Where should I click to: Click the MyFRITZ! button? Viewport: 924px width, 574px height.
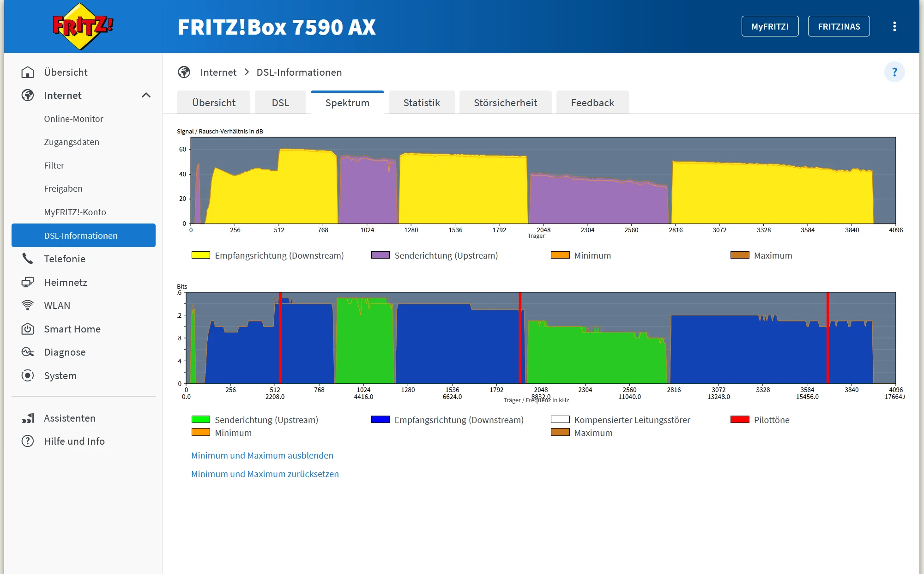(x=769, y=26)
